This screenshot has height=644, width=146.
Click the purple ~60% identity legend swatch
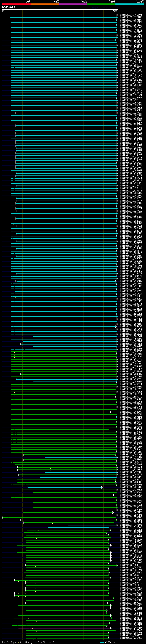pos(73,4)
